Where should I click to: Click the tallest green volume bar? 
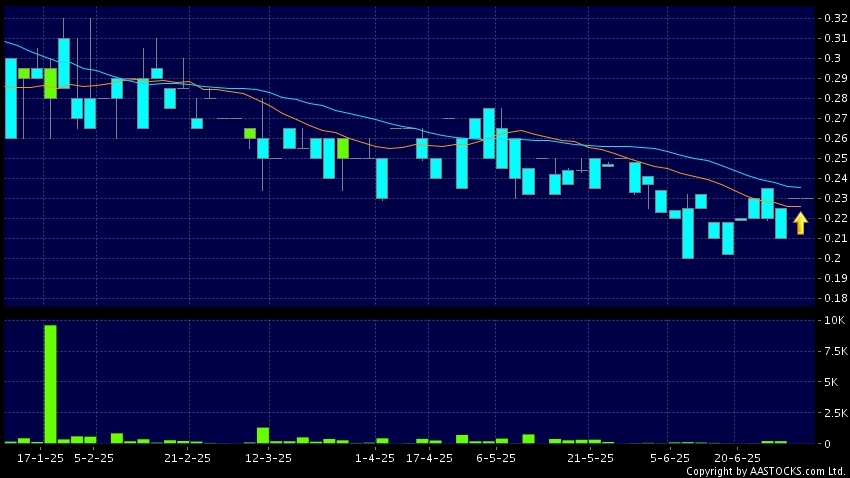tap(50, 384)
